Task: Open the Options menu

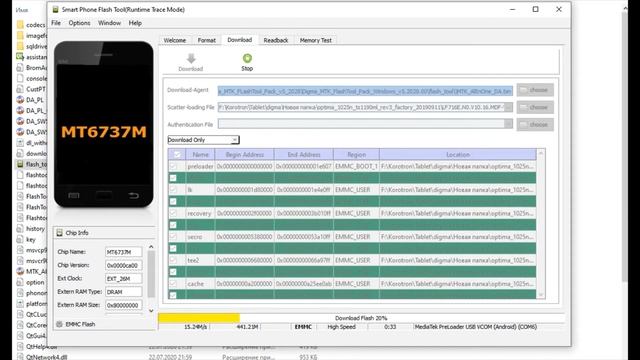Action: [79, 23]
